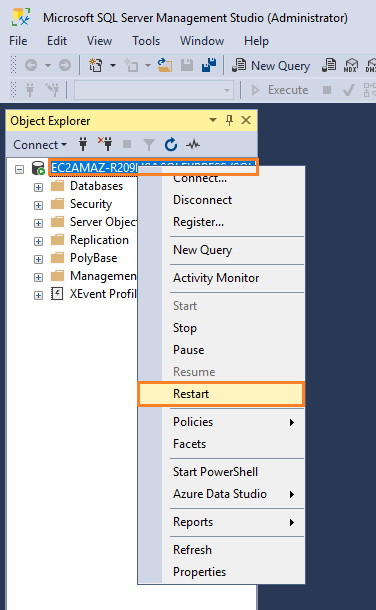Choose Stop from context menu
The height and width of the screenshot is (610, 376).
(222, 328)
